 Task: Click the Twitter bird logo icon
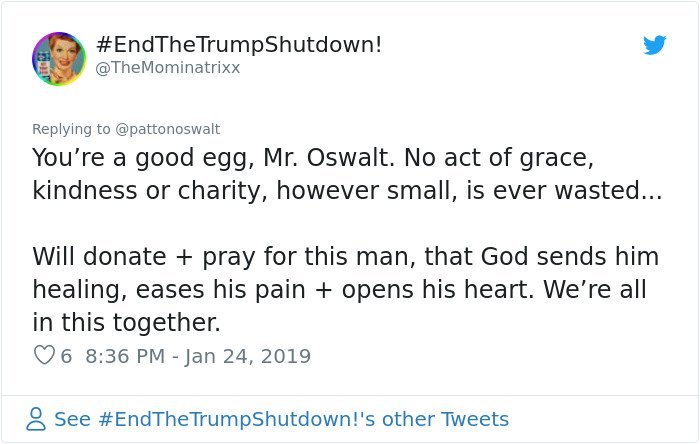(x=654, y=45)
